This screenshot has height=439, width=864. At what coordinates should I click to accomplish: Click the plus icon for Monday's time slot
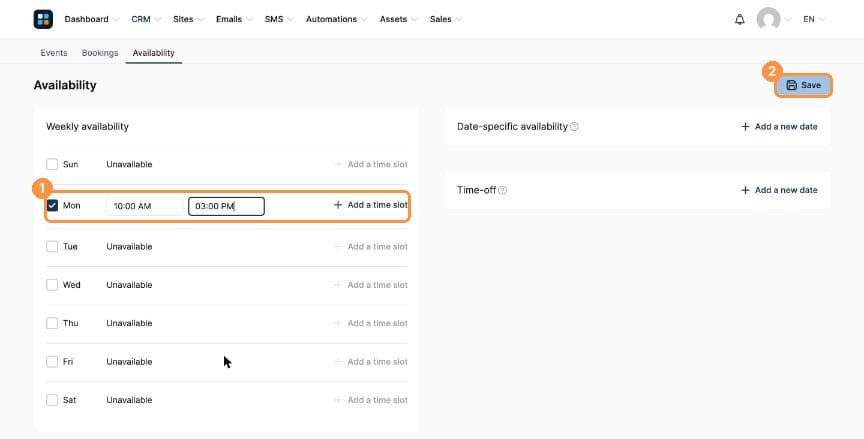[x=338, y=205]
